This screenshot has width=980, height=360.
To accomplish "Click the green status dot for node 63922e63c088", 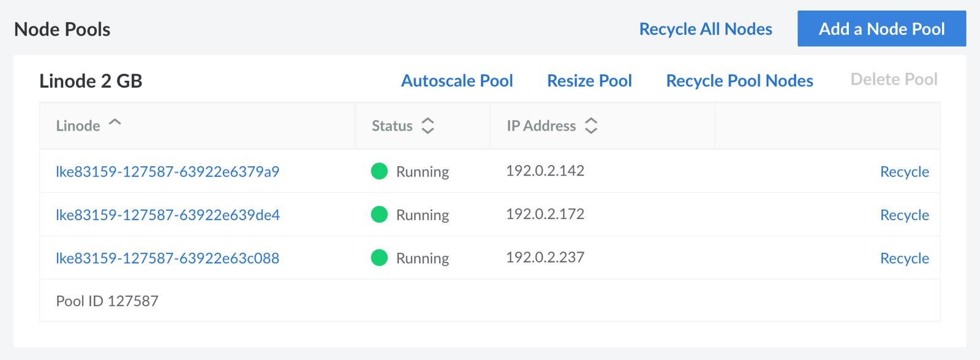I will (x=379, y=258).
